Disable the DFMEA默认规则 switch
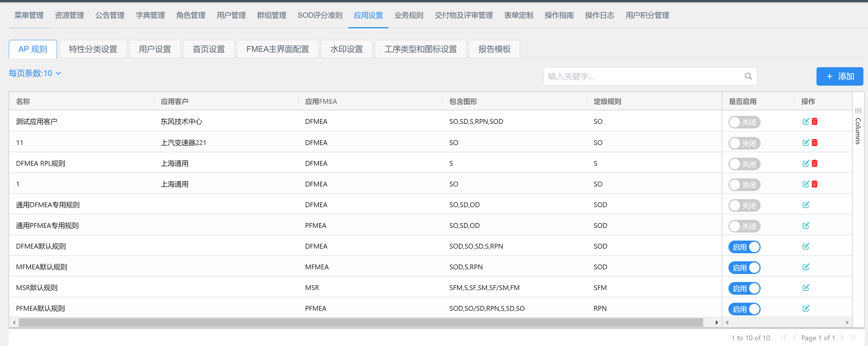This screenshot has height=346, width=868. (x=744, y=247)
